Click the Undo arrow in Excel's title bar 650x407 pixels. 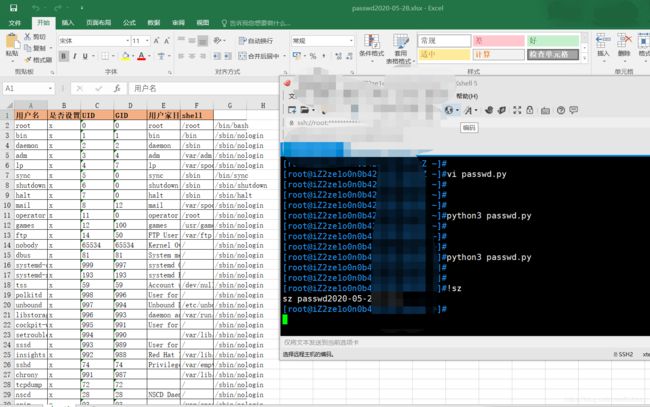(36, 8)
